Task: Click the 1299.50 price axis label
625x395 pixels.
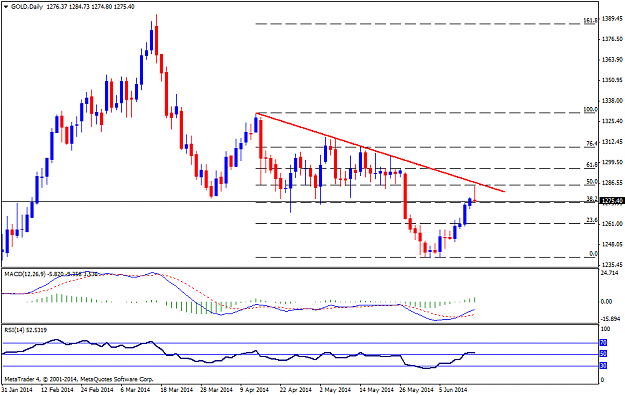Action: click(x=612, y=162)
